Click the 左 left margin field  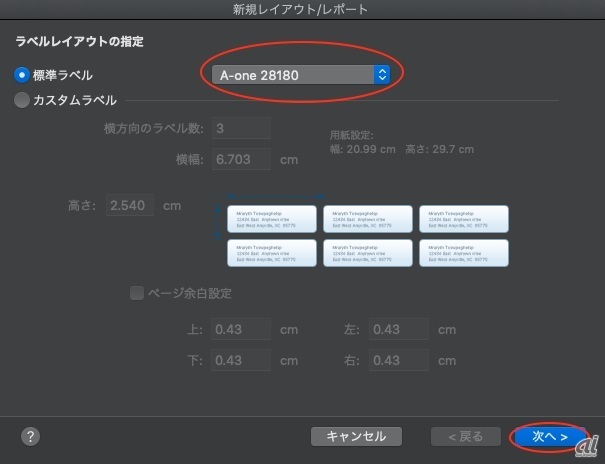399,330
